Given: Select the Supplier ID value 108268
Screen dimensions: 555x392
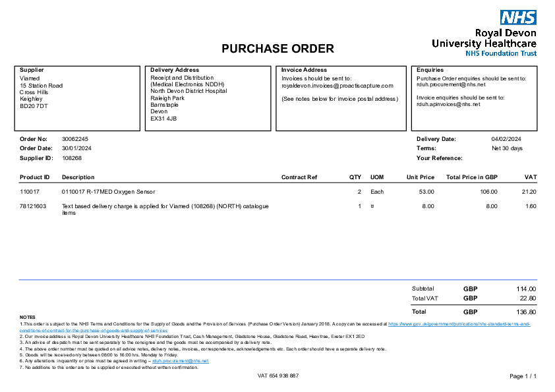Looking at the screenshot, I should 72,158.
